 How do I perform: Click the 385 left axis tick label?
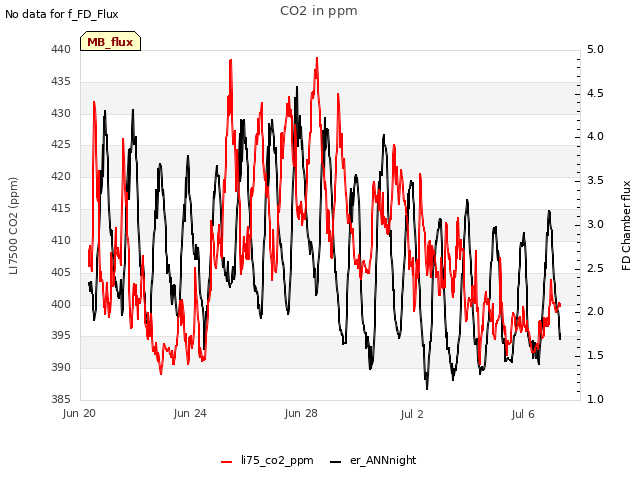(61, 399)
